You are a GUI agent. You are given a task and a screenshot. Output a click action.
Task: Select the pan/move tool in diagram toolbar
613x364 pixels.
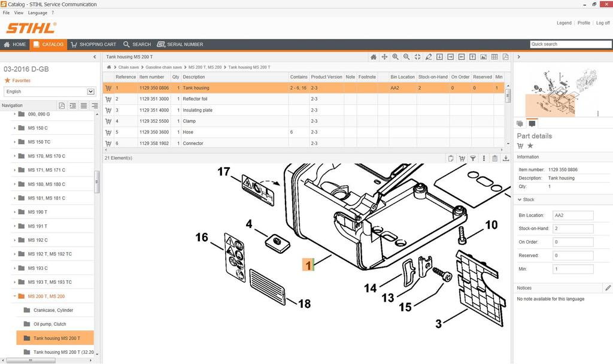click(384, 57)
